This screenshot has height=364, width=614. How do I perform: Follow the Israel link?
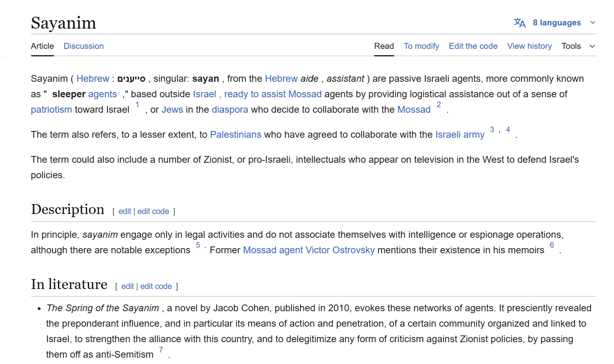[x=204, y=94]
